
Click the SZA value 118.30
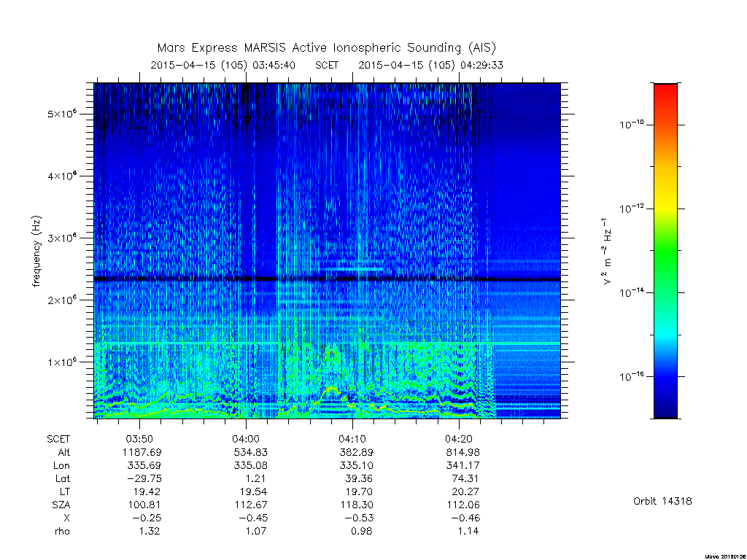pyautogui.click(x=356, y=505)
